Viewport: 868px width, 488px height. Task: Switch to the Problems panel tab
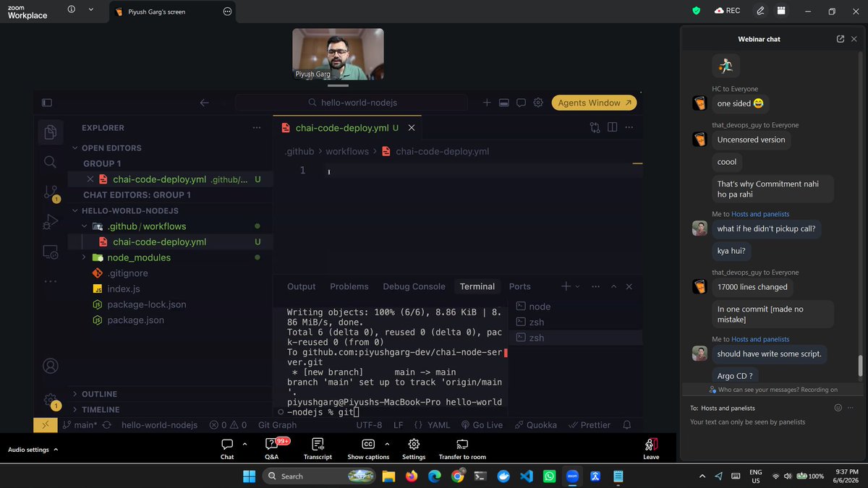[x=349, y=286]
